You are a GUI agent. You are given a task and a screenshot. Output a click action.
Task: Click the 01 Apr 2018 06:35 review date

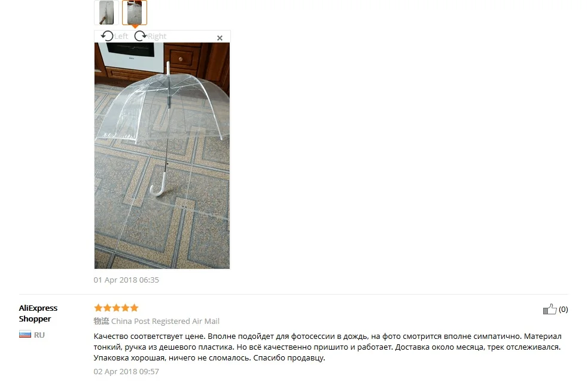126,280
